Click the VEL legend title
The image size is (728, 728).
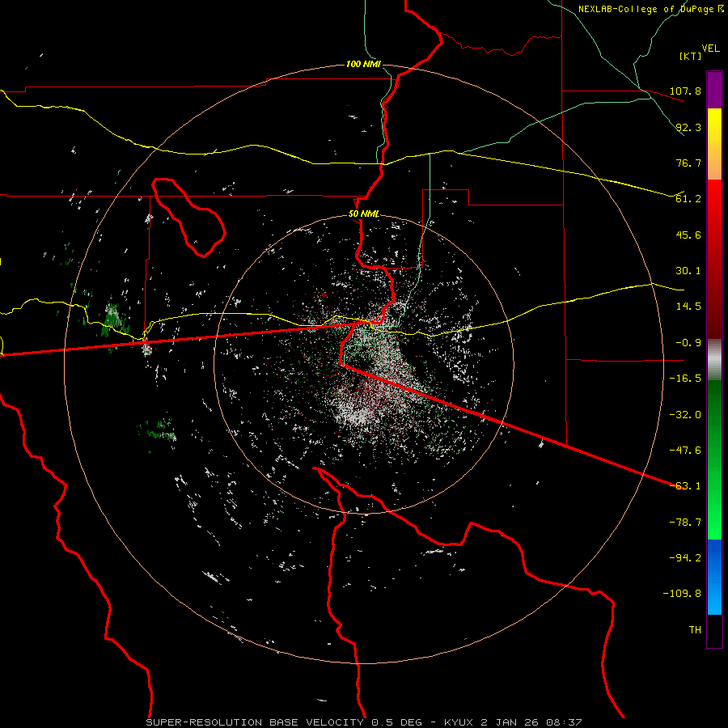pyautogui.click(x=710, y=49)
